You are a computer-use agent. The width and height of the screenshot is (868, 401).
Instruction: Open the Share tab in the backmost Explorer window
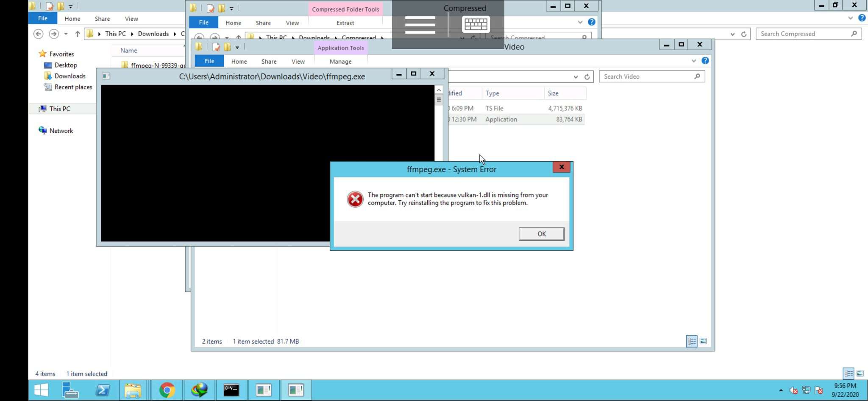click(x=103, y=19)
